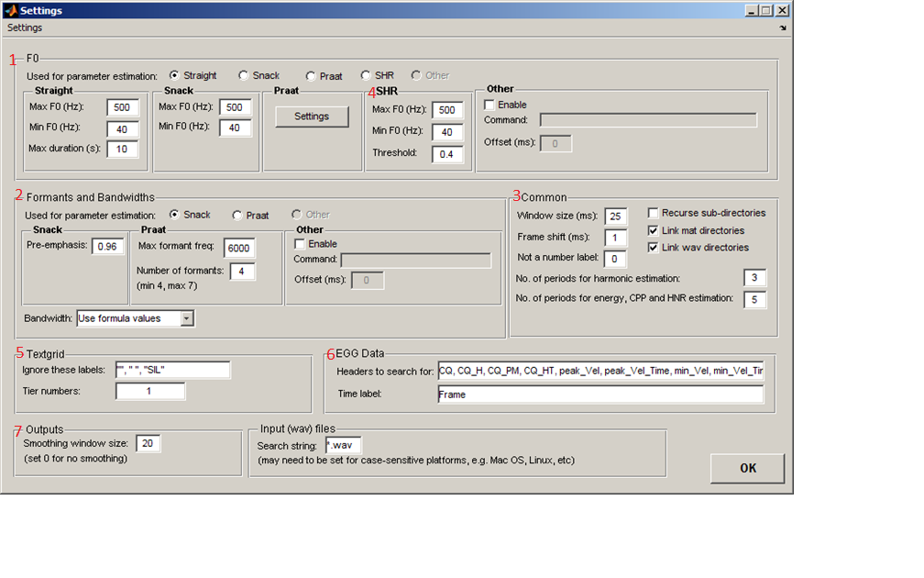The width and height of the screenshot is (924, 578).
Task: Click the disabled F0 Other Offset field
Action: 555,143
